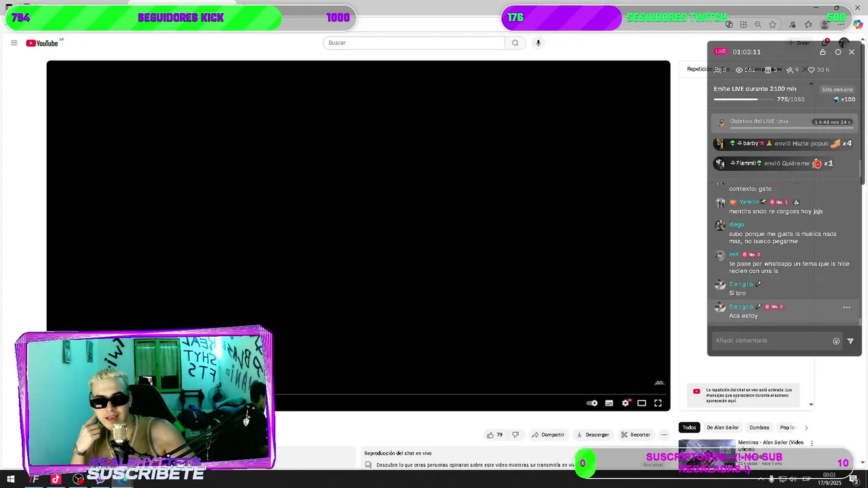
Task: Select the Cumbias filter chip
Action: (x=759, y=428)
